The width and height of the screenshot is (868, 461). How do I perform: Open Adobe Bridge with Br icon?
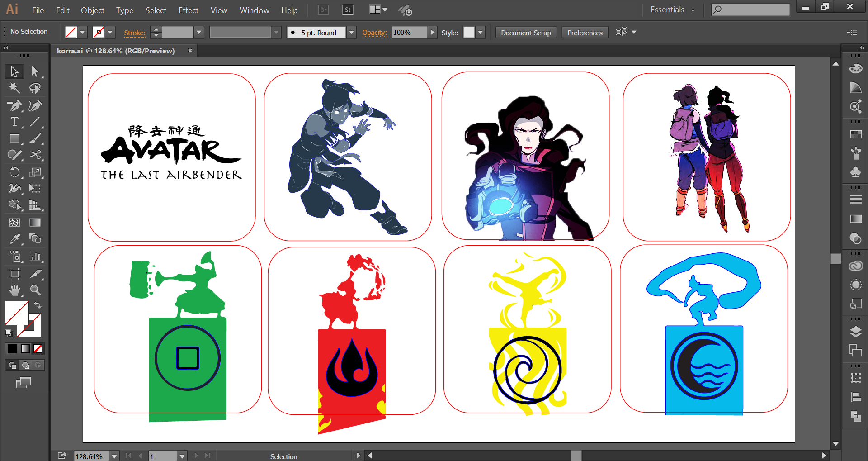(x=323, y=10)
